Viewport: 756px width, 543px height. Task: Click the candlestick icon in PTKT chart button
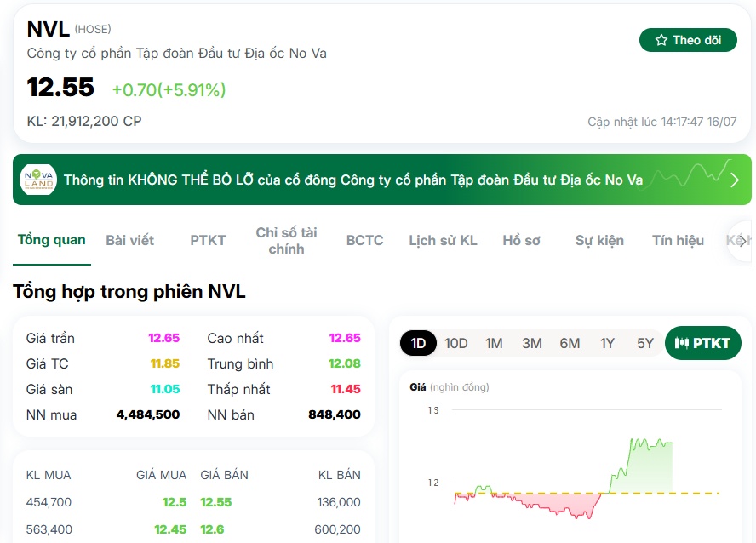coord(681,343)
